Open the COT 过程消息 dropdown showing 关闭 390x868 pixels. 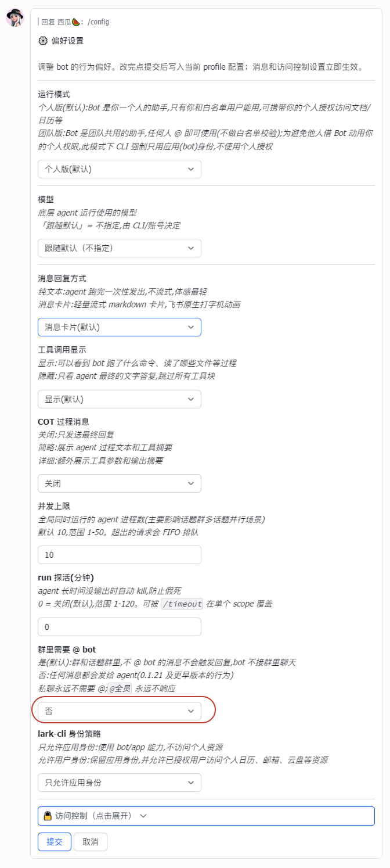[120, 483]
